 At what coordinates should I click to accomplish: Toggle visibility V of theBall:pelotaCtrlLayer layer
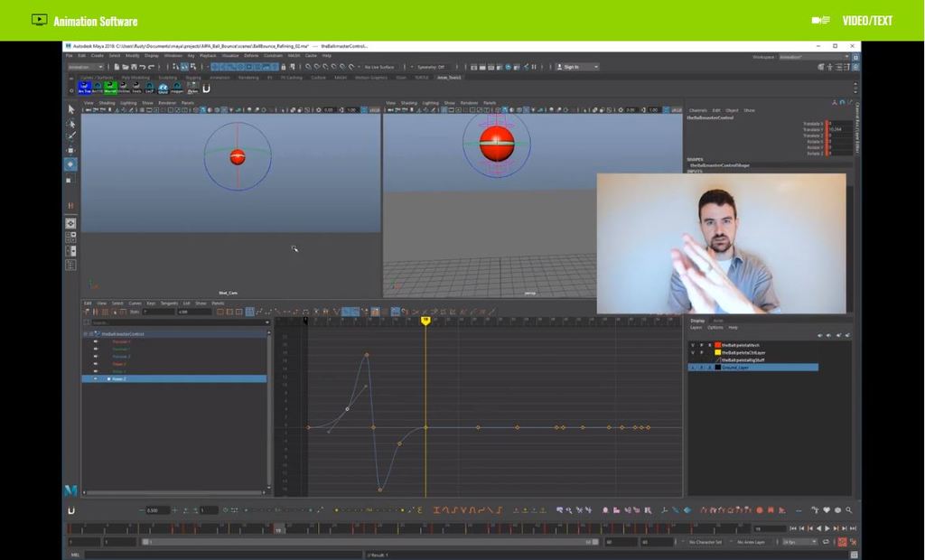(693, 352)
